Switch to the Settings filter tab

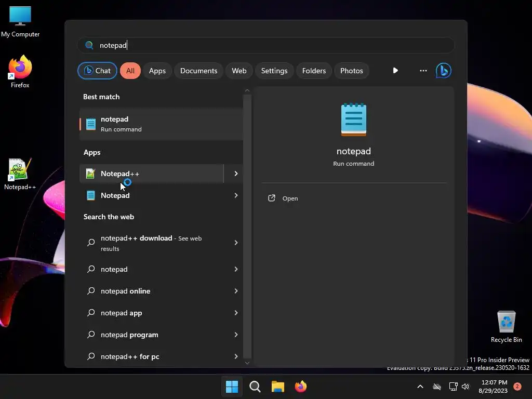274,71
